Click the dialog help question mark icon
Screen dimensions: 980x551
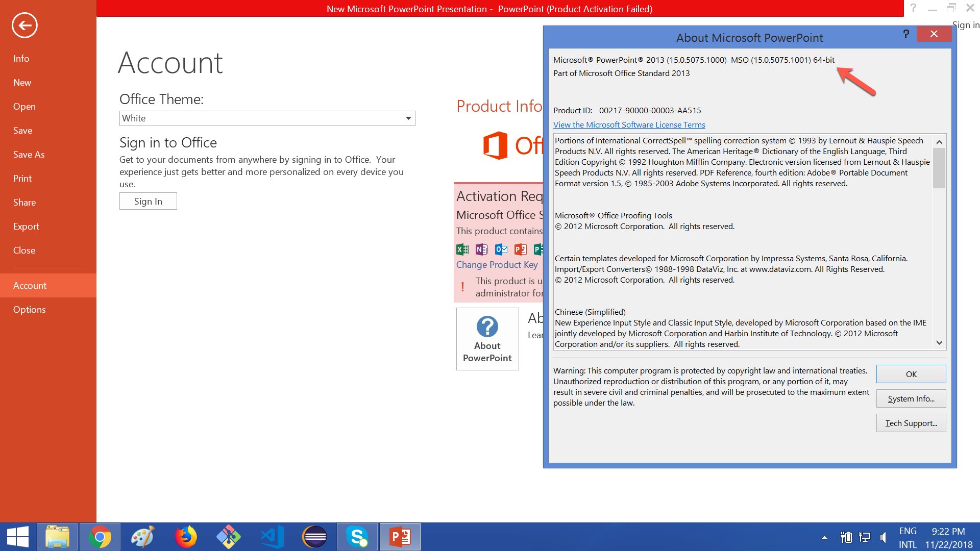905,34
